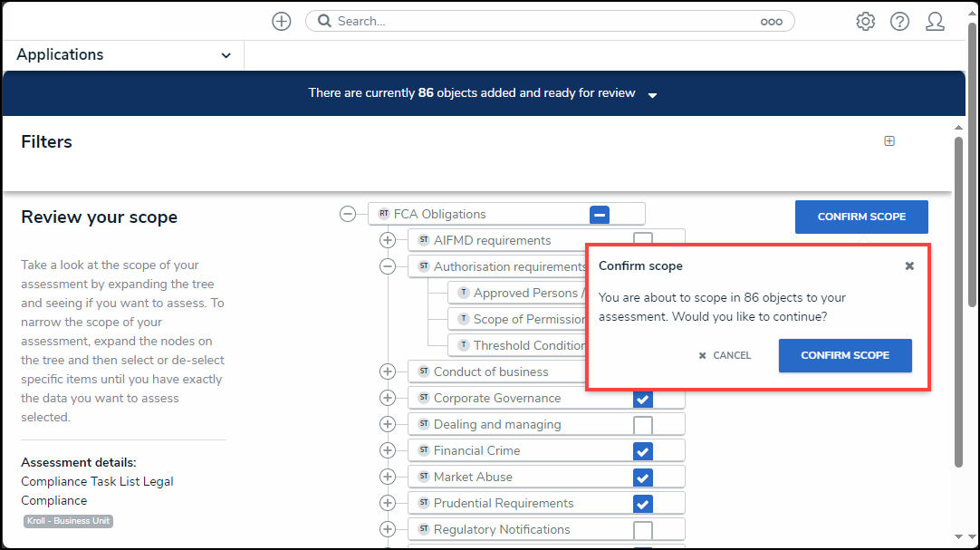Toggle the FCA Obligations partial checkbox
Image resolution: width=980 pixels, height=550 pixels.
pyautogui.click(x=600, y=215)
